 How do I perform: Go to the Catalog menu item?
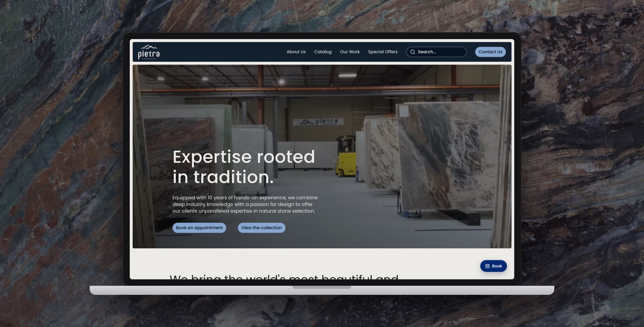(323, 52)
